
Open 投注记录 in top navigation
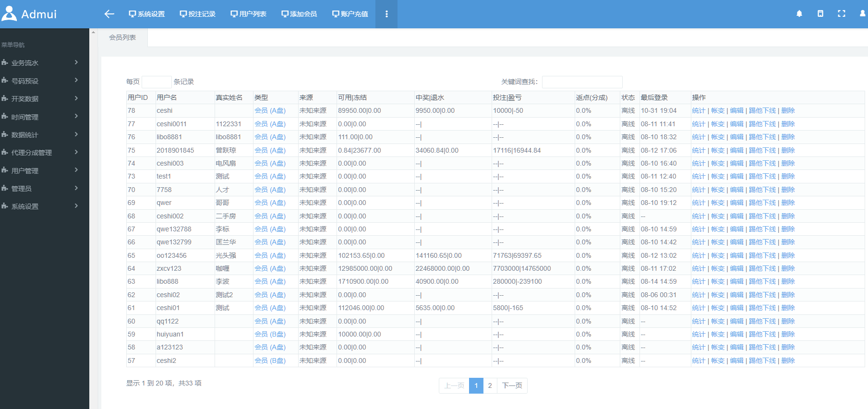pos(198,14)
